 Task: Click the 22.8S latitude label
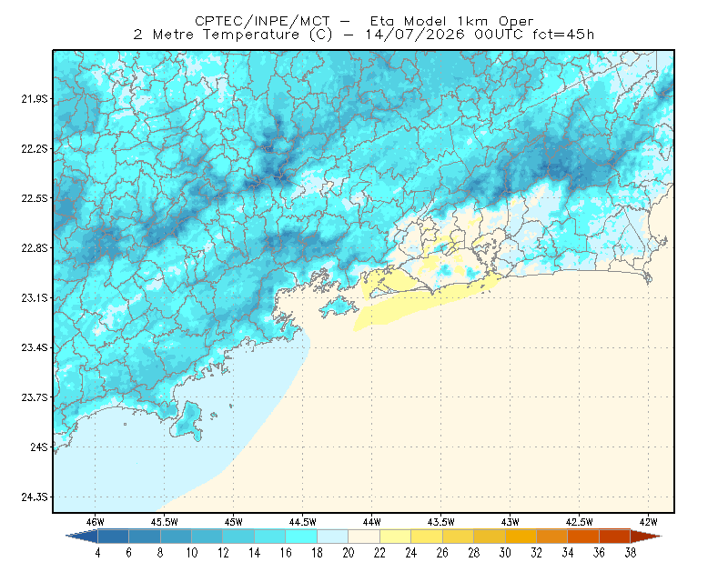click(x=35, y=248)
